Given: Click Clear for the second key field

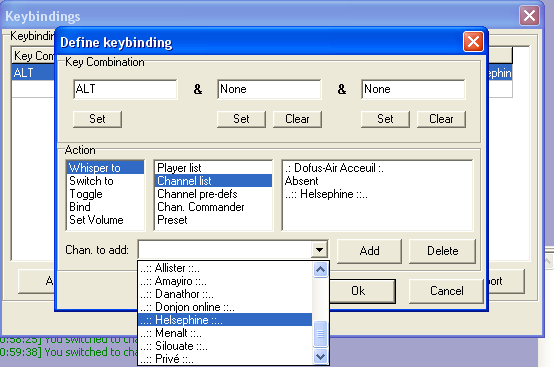Looking at the screenshot, I should (297, 119).
